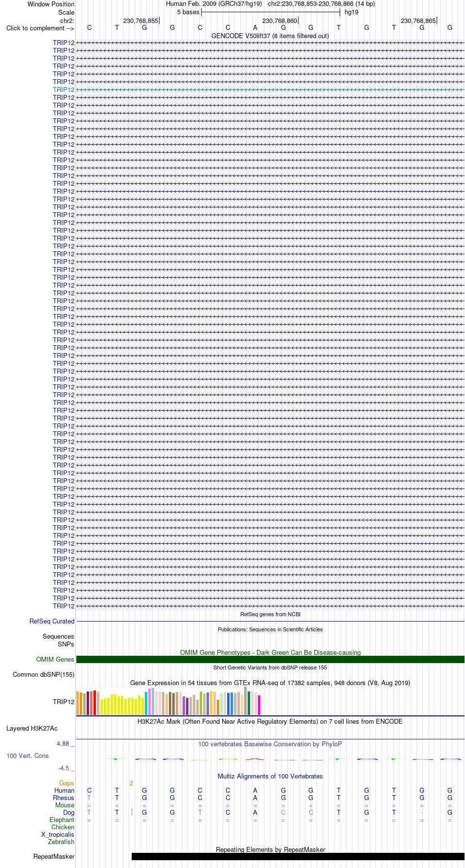Click the OMIM Genes track label
This screenshot has height=868, width=465.
click(55, 660)
